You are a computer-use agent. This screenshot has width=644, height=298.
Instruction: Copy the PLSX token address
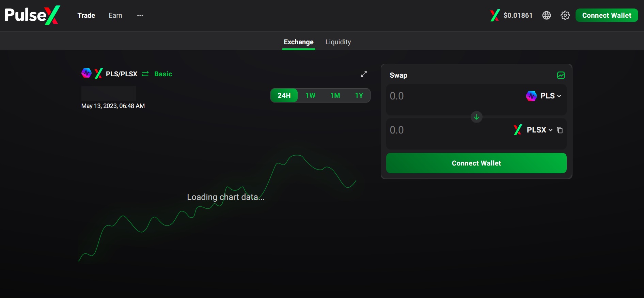pyautogui.click(x=560, y=130)
